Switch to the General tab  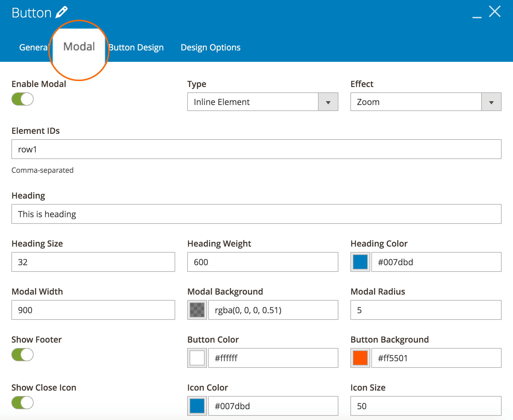(33, 47)
